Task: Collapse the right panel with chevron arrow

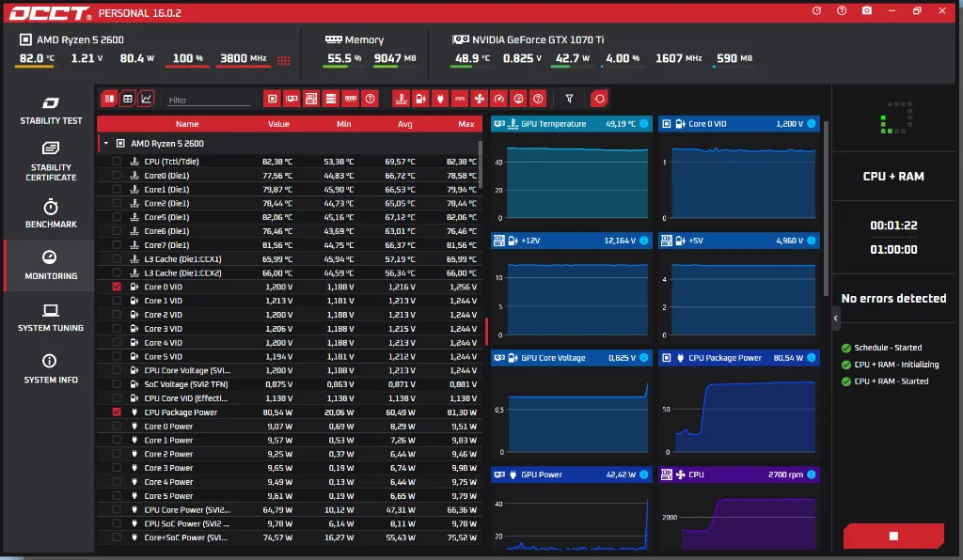Action: pyautogui.click(x=836, y=318)
